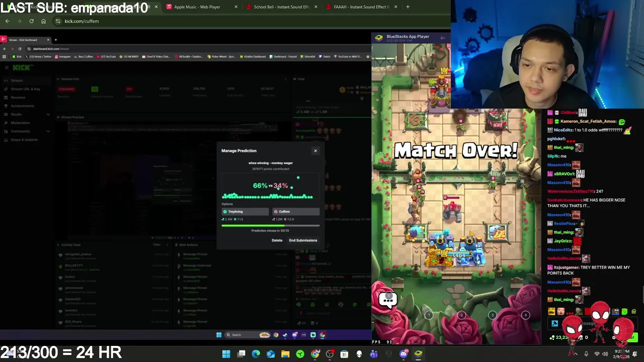
Task: Close the Manage Prediction dialog
Action: (x=315, y=150)
